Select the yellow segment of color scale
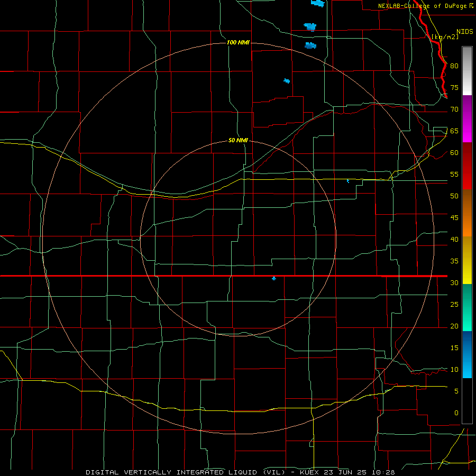The height and width of the screenshot is (476, 476). pos(467,260)
